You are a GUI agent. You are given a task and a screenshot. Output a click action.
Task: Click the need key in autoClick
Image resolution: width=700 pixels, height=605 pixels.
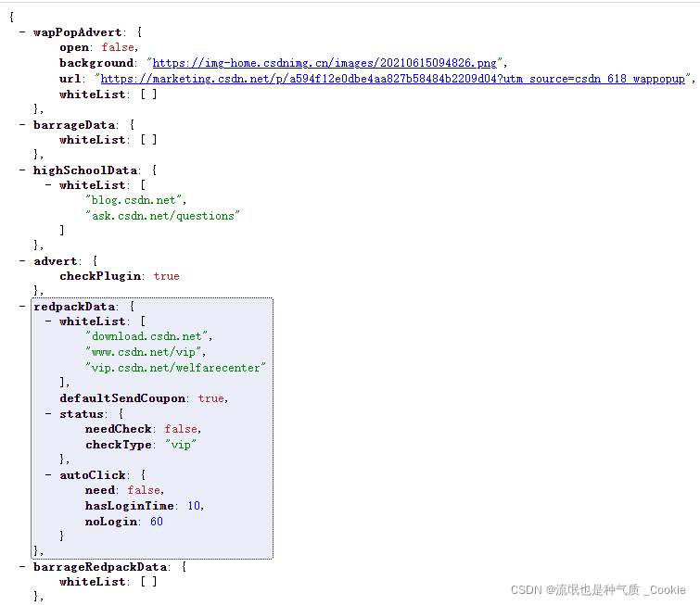(100, 490)
